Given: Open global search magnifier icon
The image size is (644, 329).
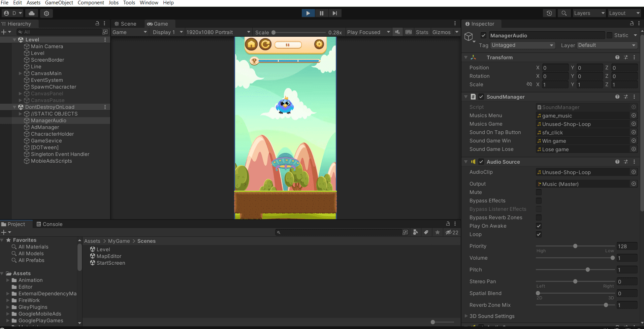Looking at the screenshot, I should (564, 13).
